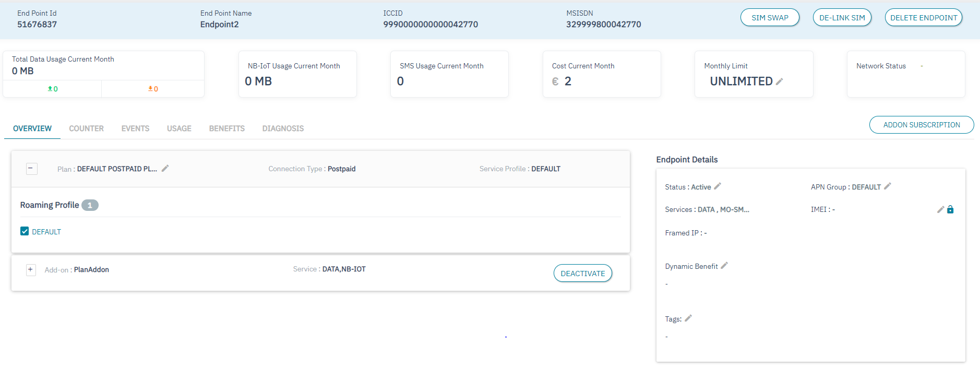Edit APN Group using pencil icon
The image size is (980, 368).
click(x=888, y=186)
